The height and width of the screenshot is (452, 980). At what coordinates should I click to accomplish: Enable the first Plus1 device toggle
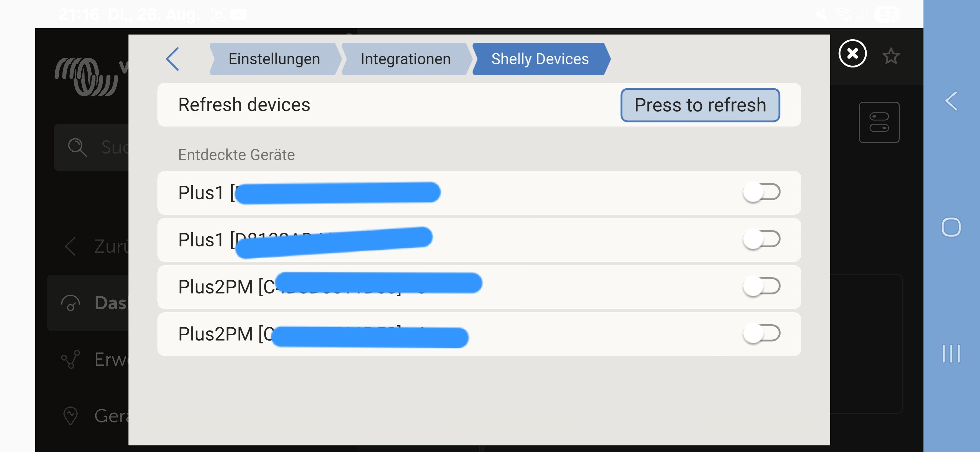(x=761, y=192)
